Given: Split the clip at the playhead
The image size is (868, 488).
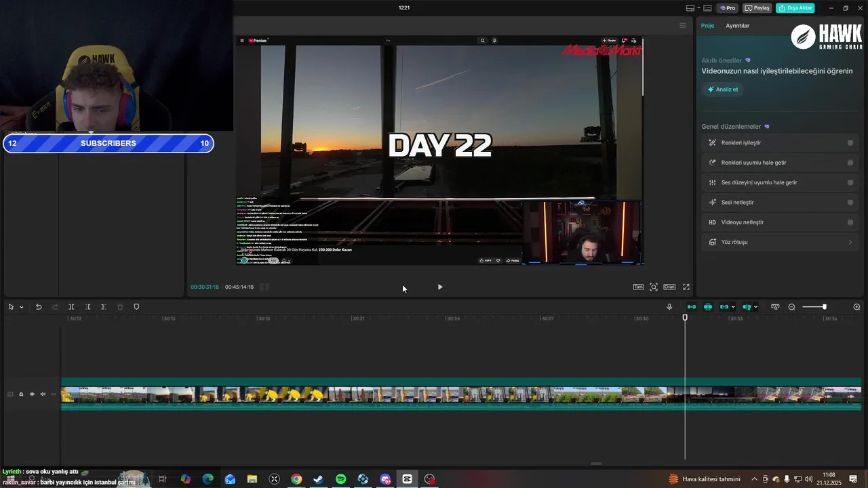Looking at the screenshot, I should point(71,307).
